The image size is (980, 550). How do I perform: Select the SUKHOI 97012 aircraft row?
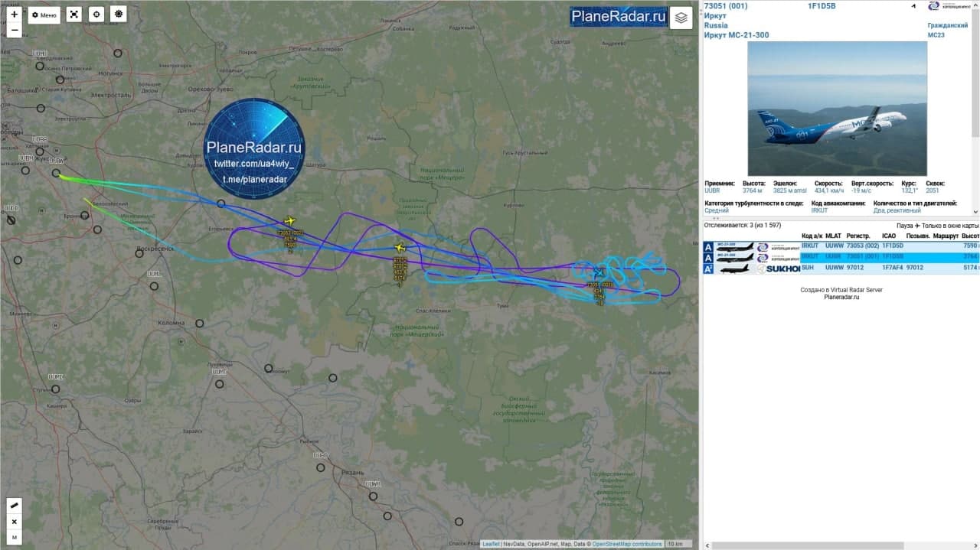point(841,268)
